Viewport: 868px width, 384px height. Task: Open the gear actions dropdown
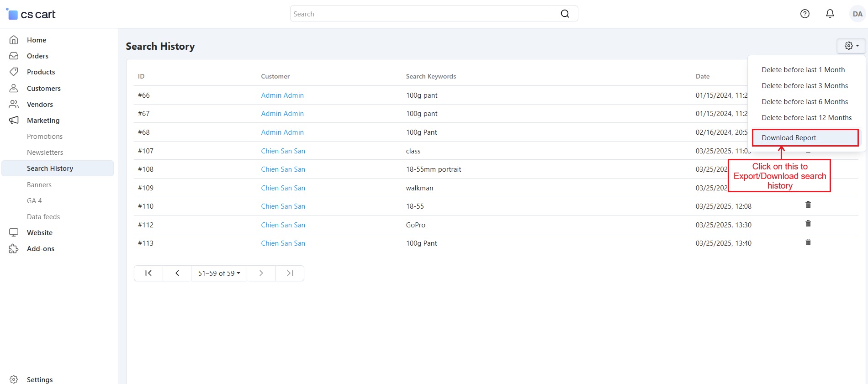click(x=851, y=46)
